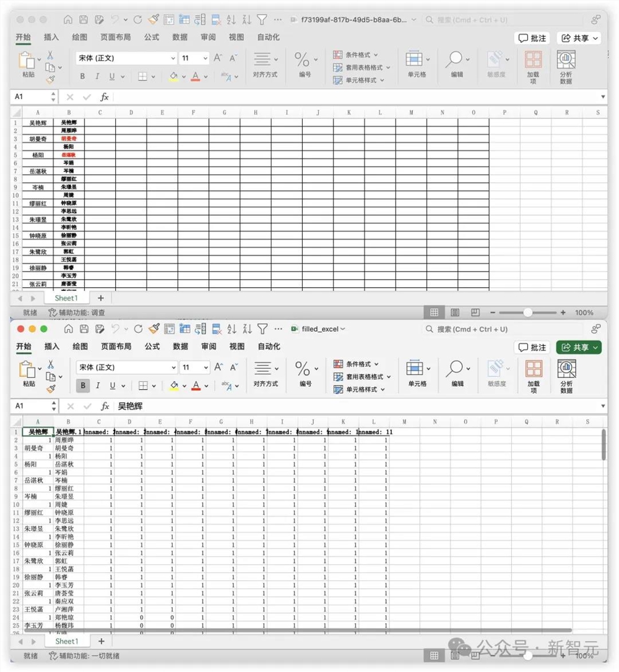Click the 批注 comments button in lower window

pos(532,347)
